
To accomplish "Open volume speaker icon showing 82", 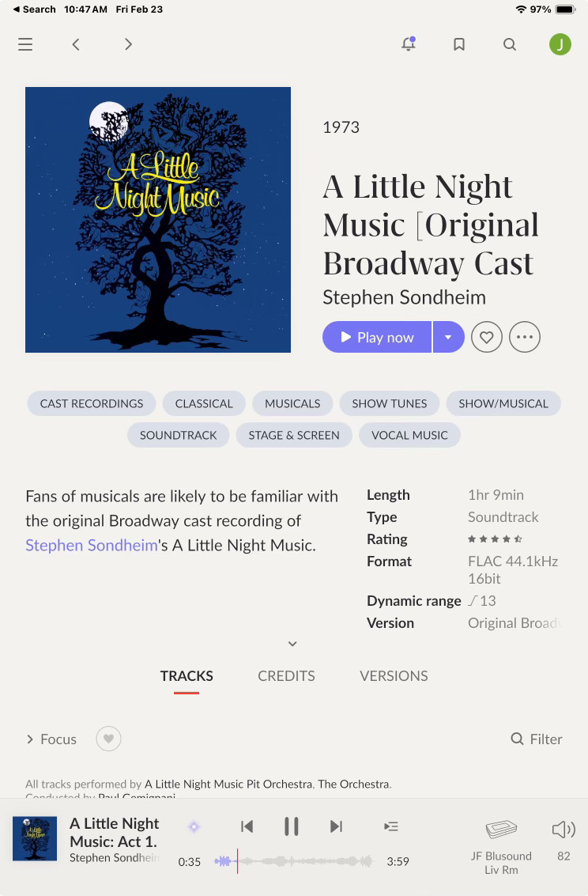I will point(563,829).
